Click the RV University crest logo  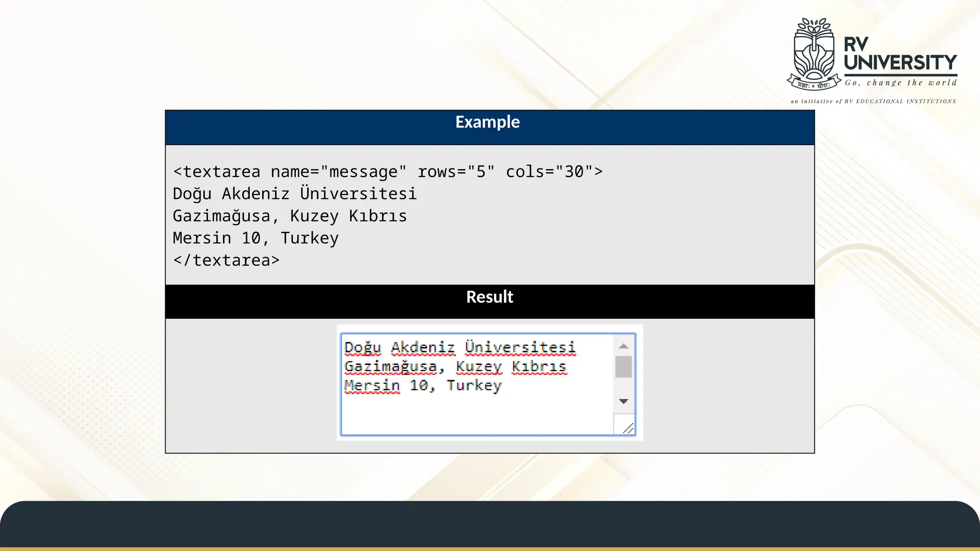(814, 54)
